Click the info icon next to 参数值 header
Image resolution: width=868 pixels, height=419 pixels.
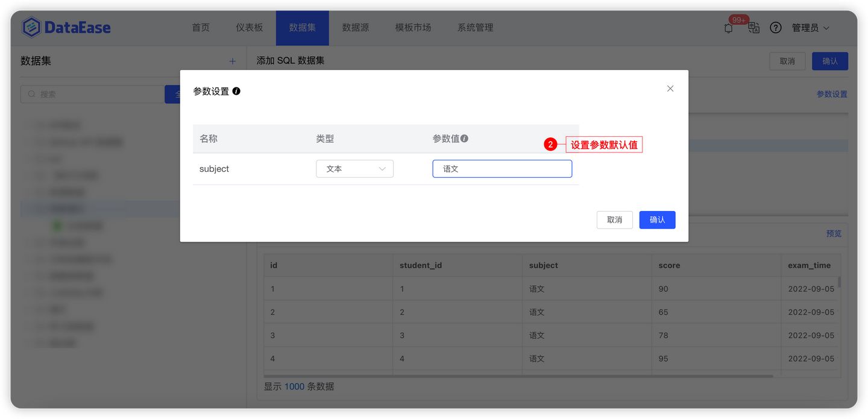(x=464, y=138)
